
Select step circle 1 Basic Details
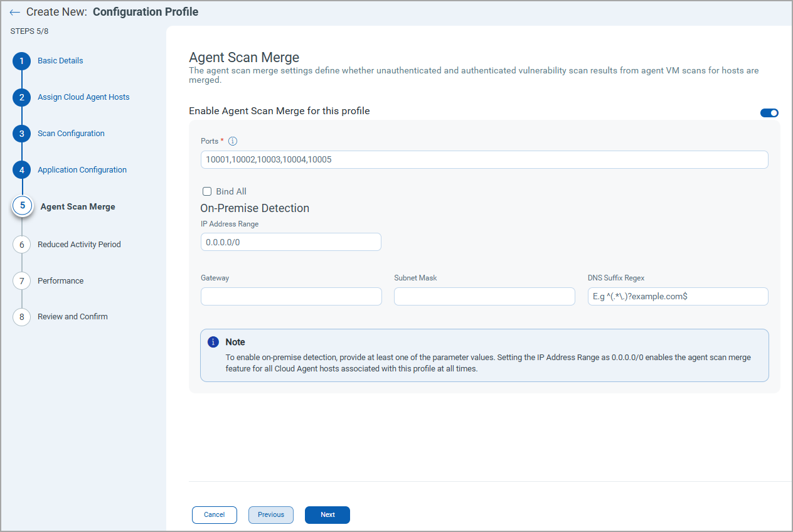click(21, 60)
